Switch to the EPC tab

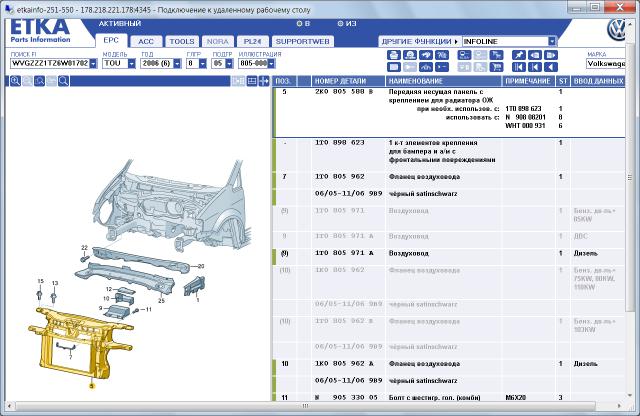[111, 40]
